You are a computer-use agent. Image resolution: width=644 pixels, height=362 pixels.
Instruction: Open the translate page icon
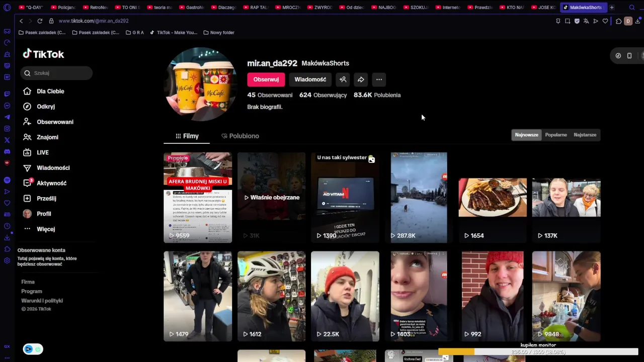coord(586,21)
